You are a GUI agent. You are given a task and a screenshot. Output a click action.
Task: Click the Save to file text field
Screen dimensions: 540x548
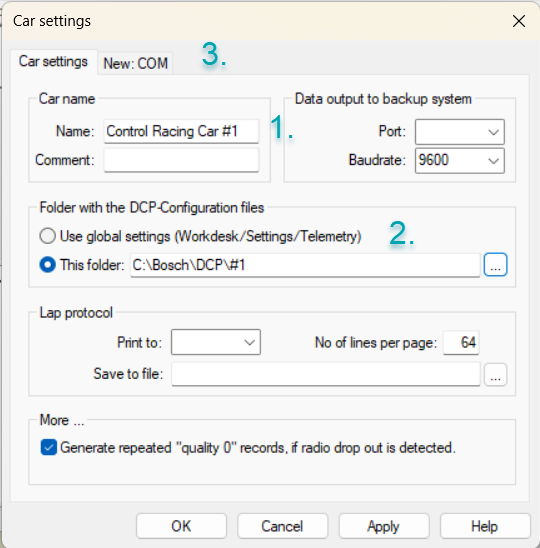pos(326,374)
